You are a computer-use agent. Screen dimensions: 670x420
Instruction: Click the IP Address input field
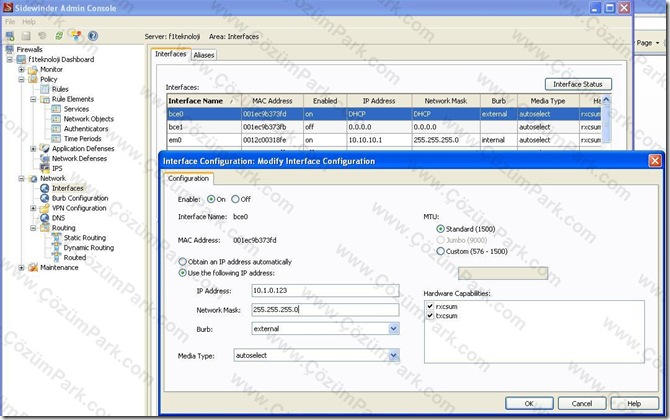[x=325, y=291]
